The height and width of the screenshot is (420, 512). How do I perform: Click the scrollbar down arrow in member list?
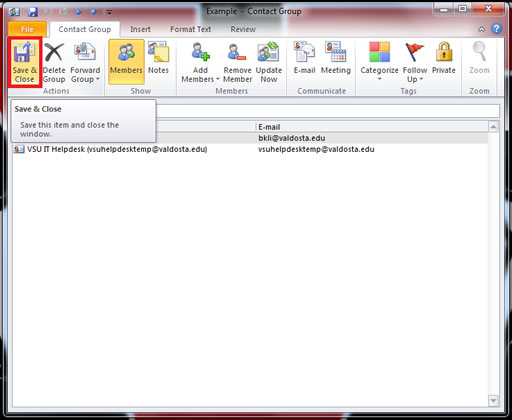tap(493, 400)
